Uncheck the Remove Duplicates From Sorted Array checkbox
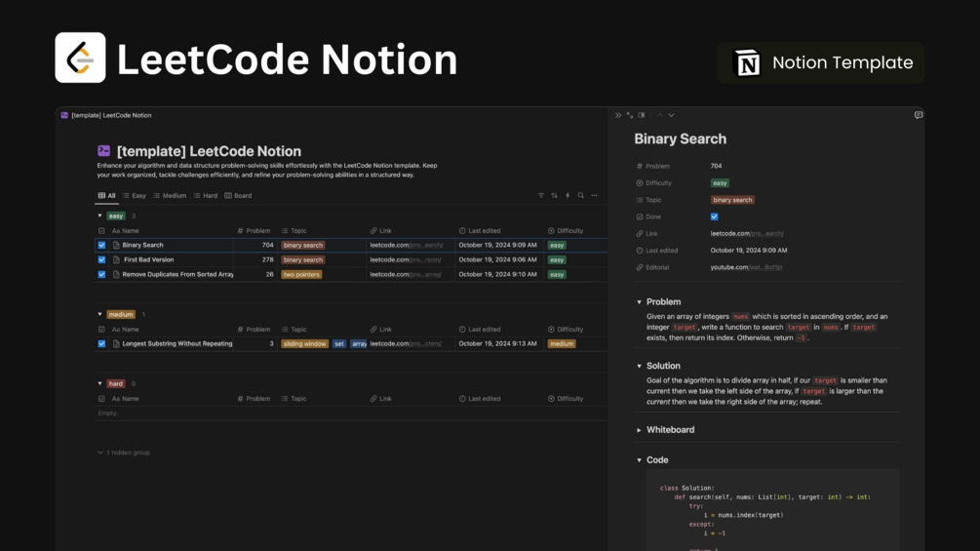980x551 pixels. (101, 274)
